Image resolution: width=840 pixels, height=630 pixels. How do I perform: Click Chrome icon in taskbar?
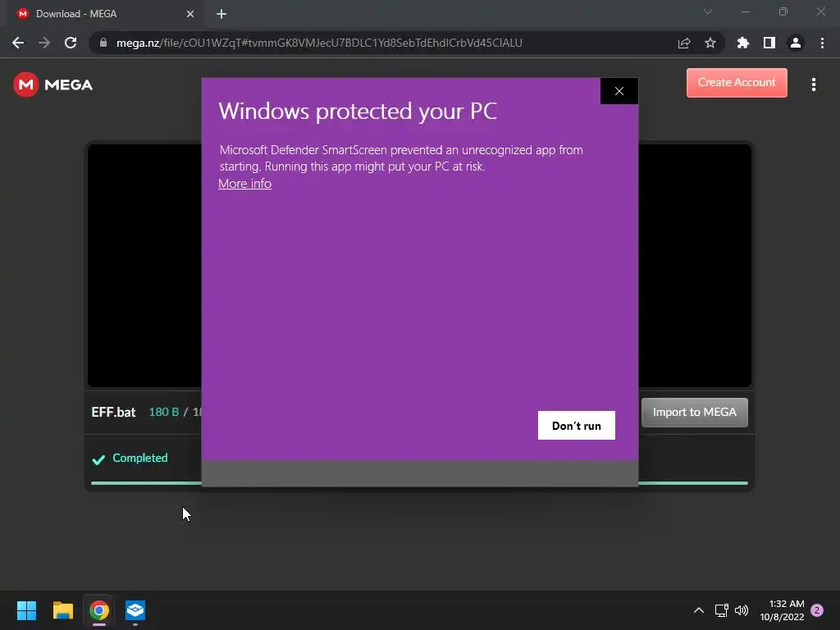(x=99, y=610)
